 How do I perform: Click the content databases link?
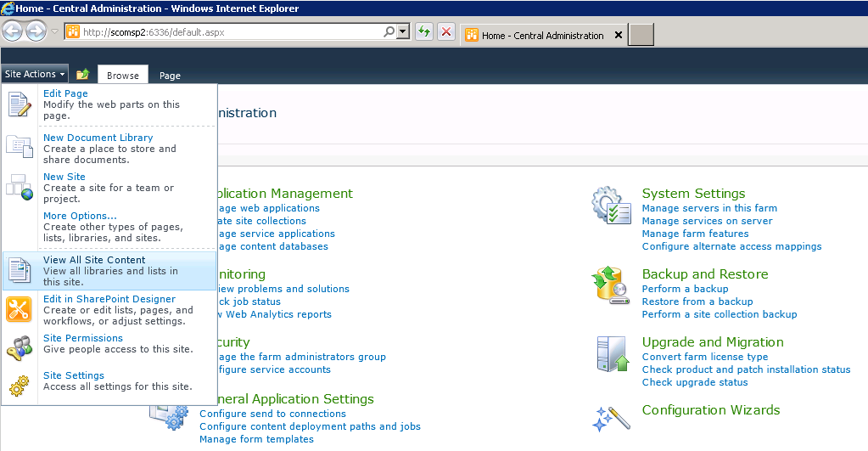[273, 246]
